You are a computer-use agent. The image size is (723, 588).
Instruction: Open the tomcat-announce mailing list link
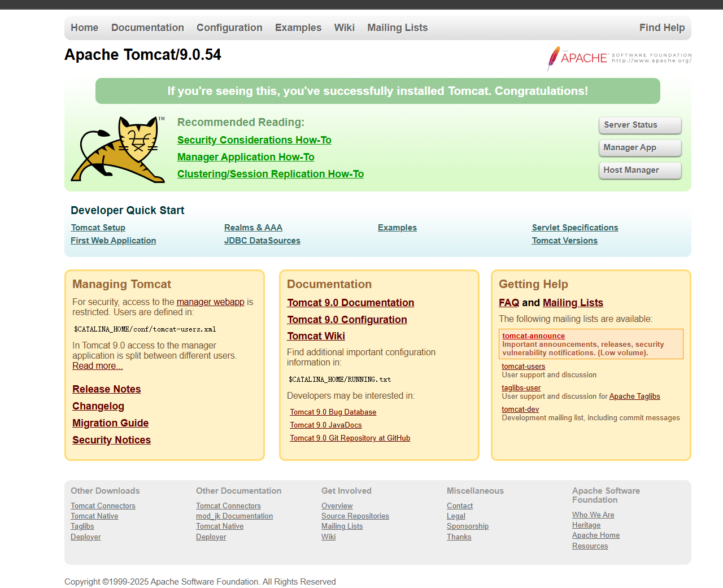pos(534,336)
